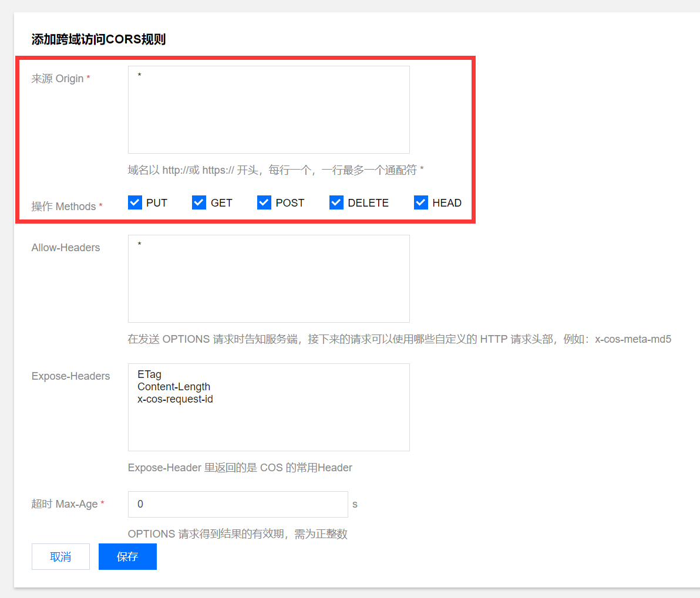This screenshot has width=700, height=598.
Task: Save the CORS rule with 保存
Action: coord(127,556)
